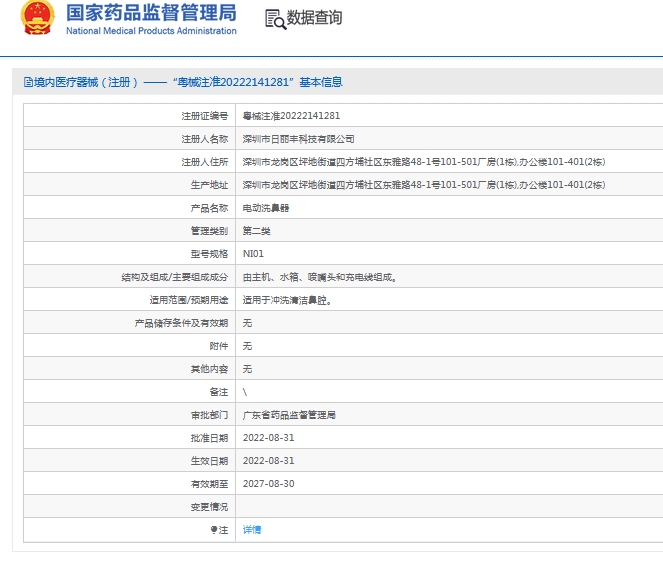
Task: Open the 数据查询 data query link
Action: click(314, 18)
